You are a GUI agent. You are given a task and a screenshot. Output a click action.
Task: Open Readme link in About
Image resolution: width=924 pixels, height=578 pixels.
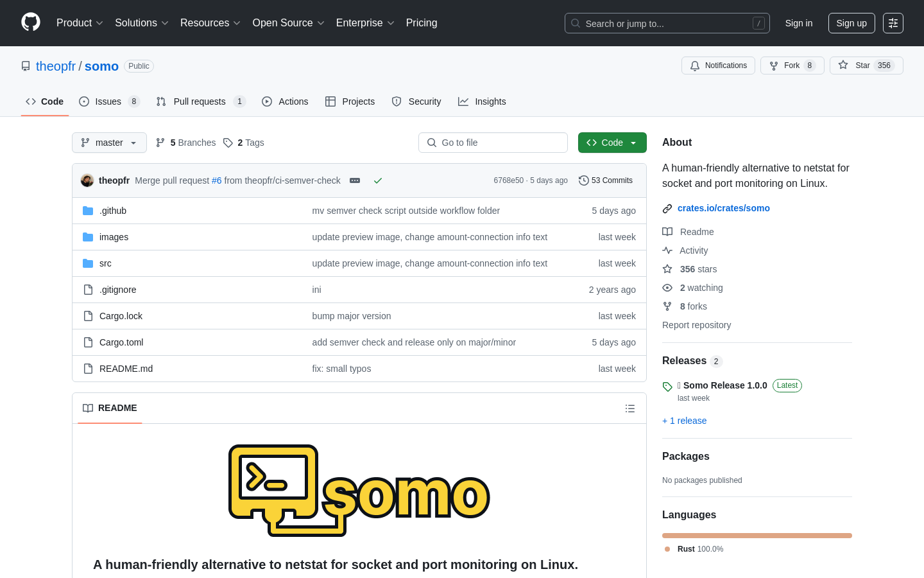689,232
